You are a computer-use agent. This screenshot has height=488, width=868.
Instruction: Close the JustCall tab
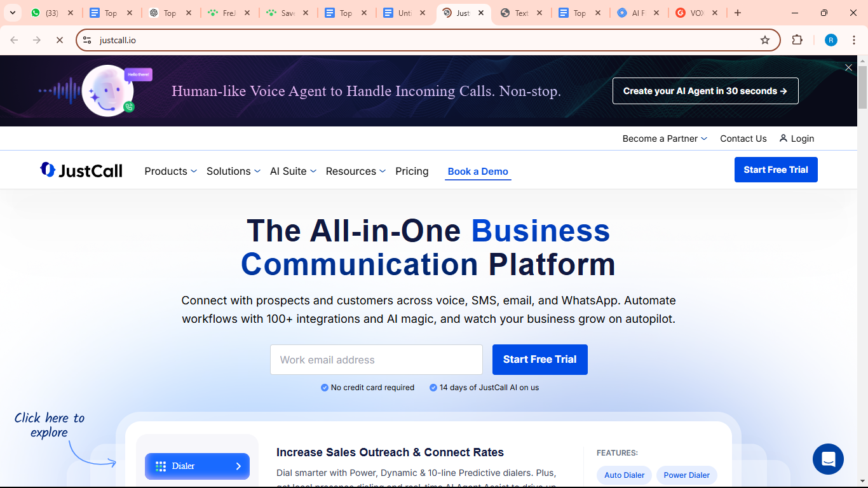point(481,13)
